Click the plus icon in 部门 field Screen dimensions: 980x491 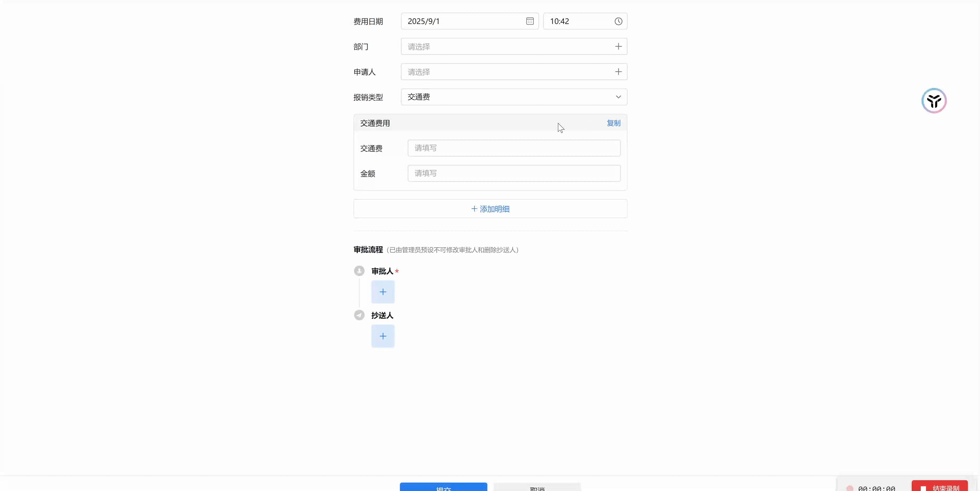tap(618, 46)
